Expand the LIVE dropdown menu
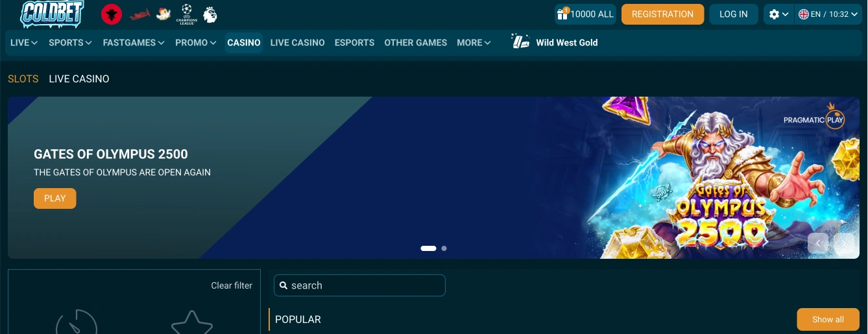The width and height of the screenshot is (868, 334). pos(24,43)
